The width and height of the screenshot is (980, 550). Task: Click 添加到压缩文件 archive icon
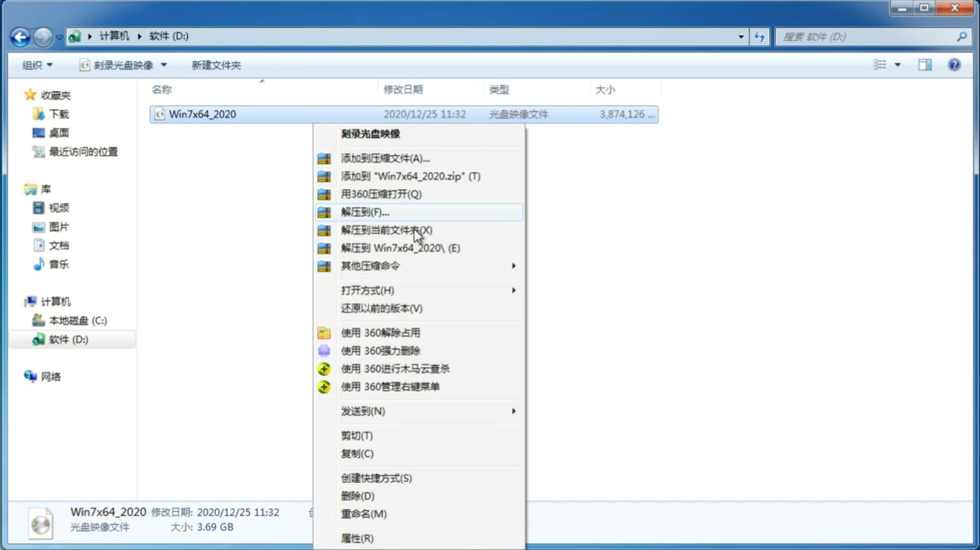point(323,158)
